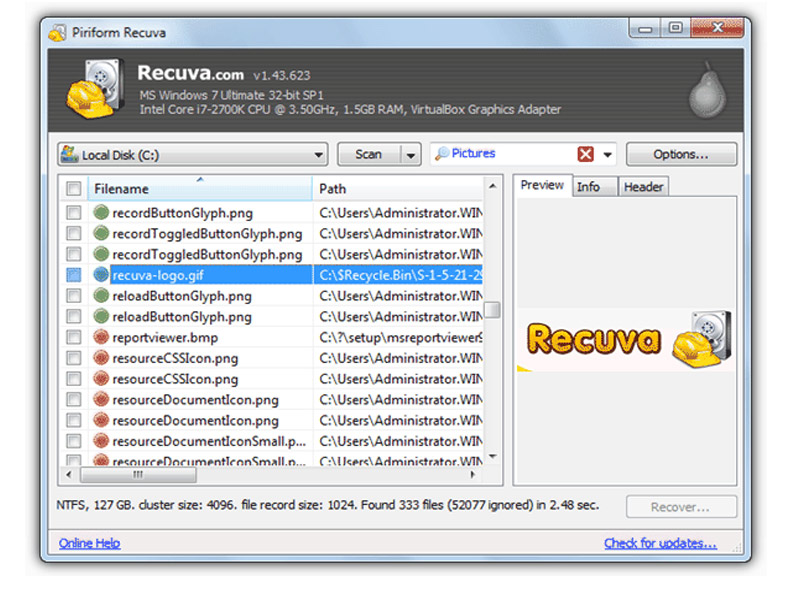Click the scroll left arrow of file list

tap(69, 475)
